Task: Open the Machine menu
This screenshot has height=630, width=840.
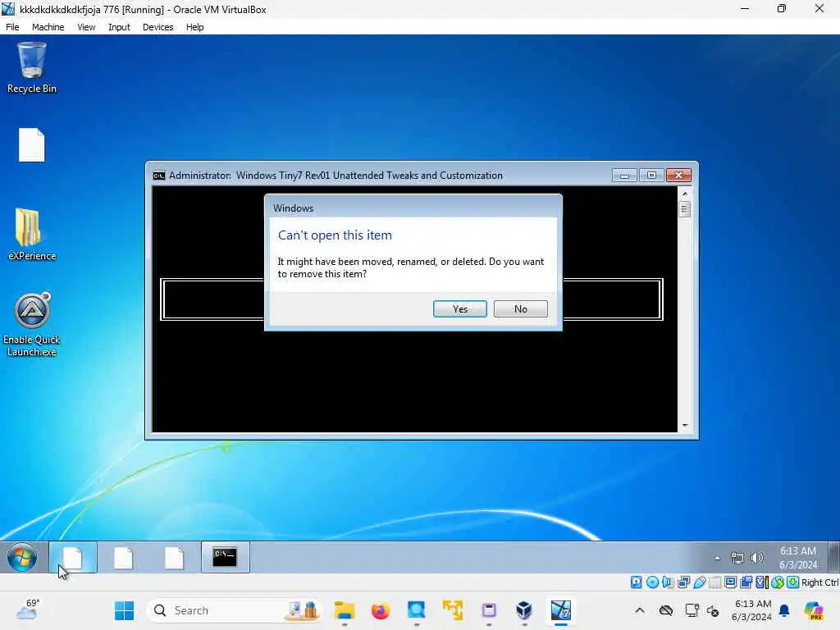Action: tap(48, 27)
